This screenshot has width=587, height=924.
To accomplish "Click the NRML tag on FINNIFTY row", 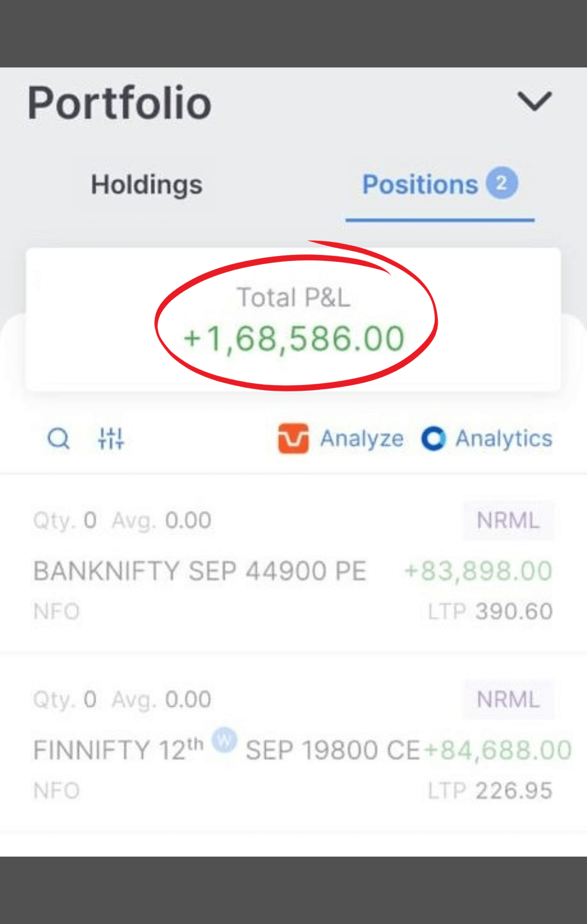I will [508, 700].
